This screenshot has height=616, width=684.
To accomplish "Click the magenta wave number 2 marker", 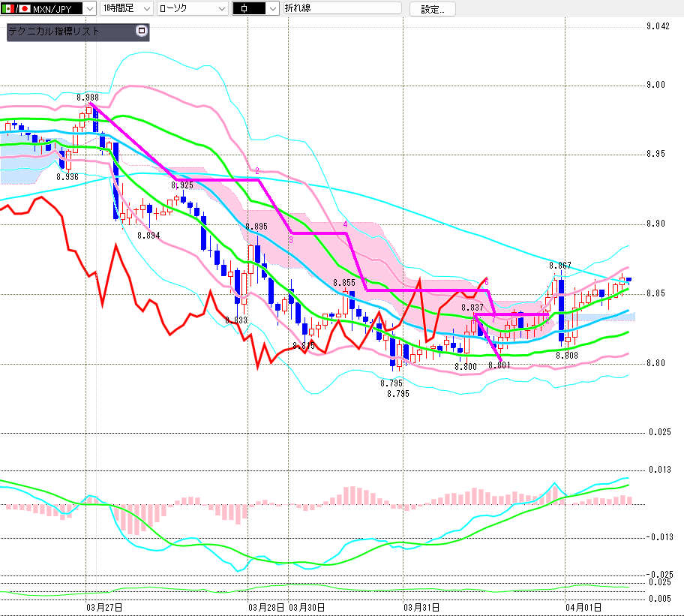I will pyautogui.click(x=257, y=171).
